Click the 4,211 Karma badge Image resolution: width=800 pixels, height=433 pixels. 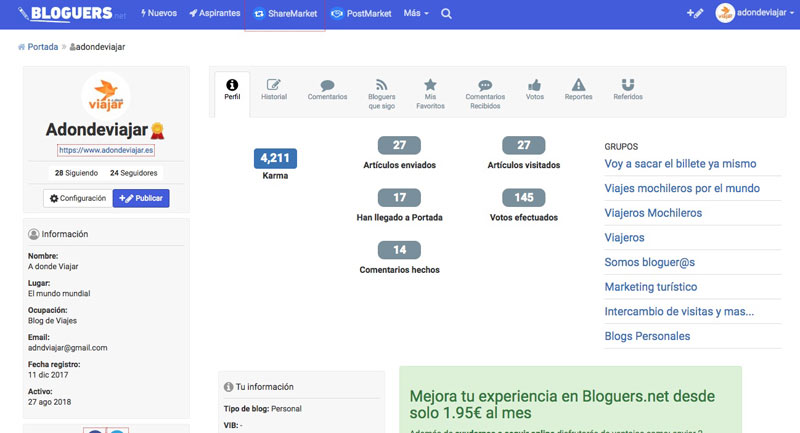(x=275, y=158)
